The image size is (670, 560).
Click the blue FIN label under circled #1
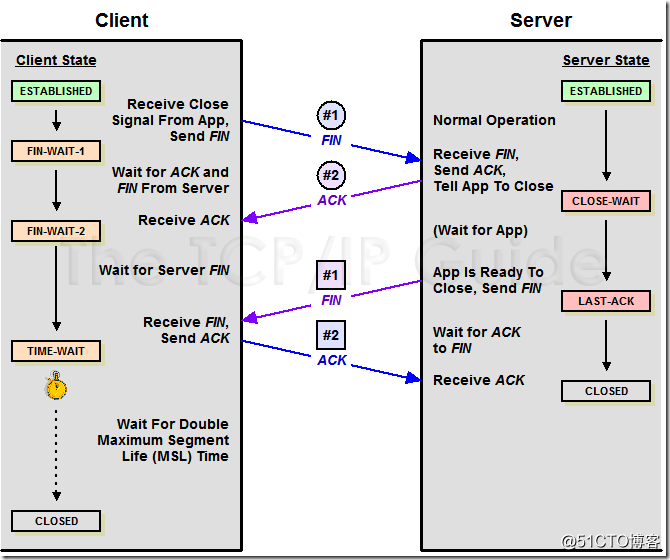click(331, 140)
